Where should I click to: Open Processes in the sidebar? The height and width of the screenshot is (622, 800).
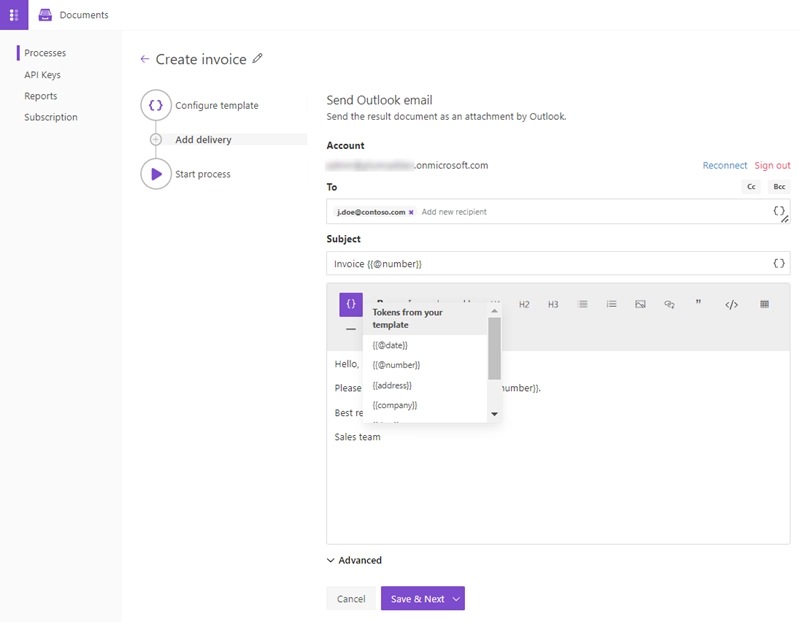[45, 53]
